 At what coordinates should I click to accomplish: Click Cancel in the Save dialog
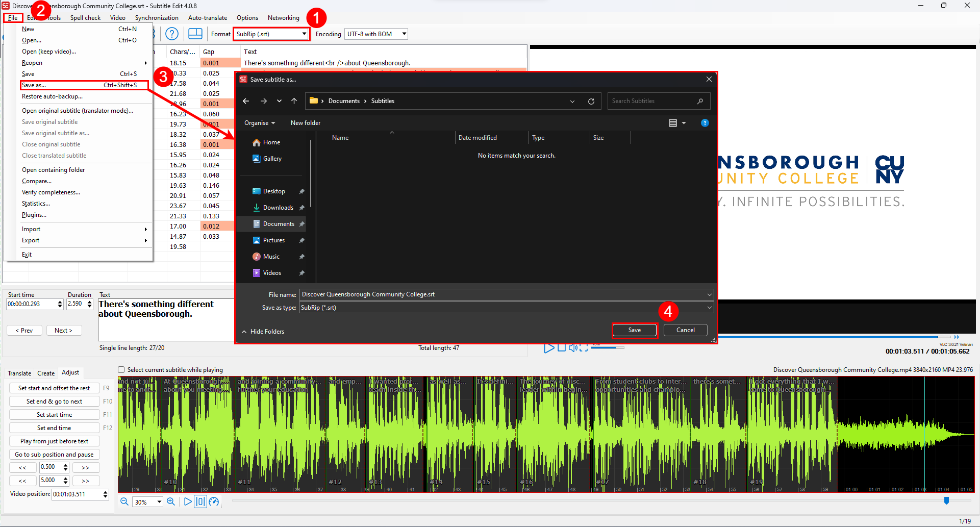[685, 330]
